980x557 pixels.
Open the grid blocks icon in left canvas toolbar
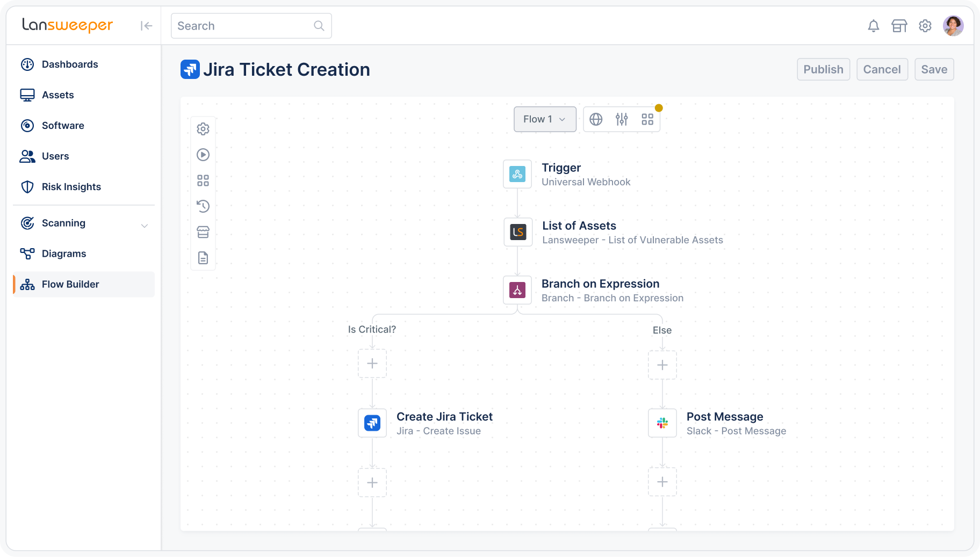[203, 180]
